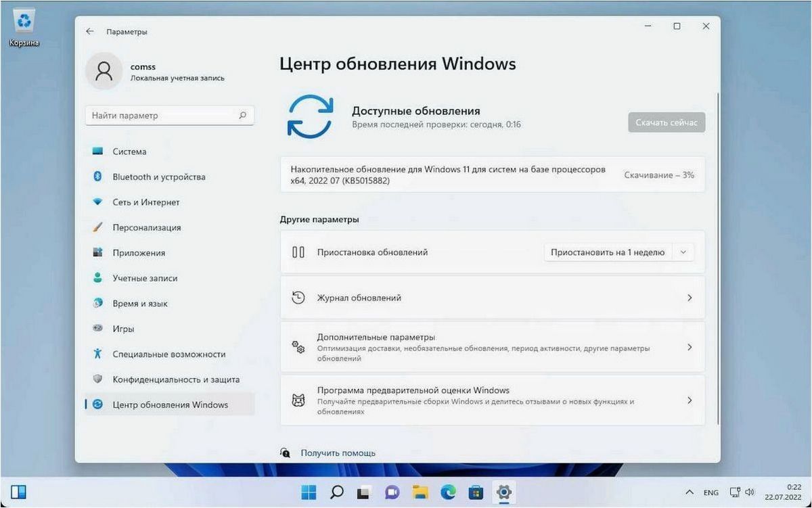Open the Chat app on the taskbar
812x508 pixels.
tap(392, 491)
